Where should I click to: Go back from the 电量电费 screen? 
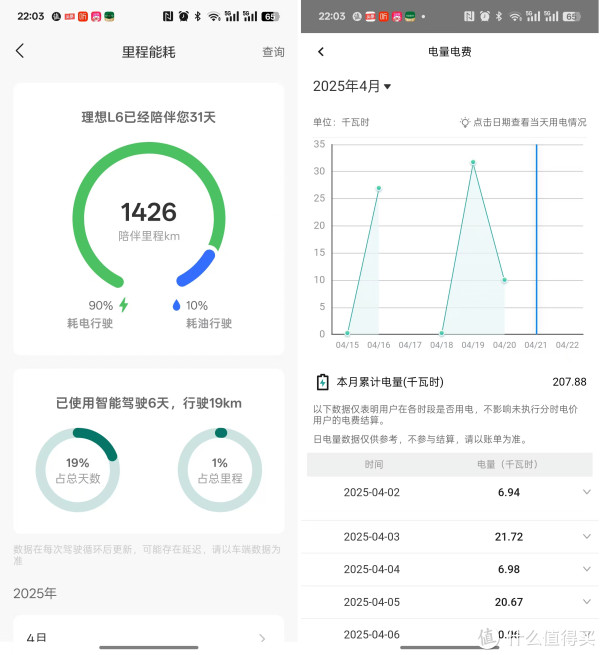(x=321, y=51)
